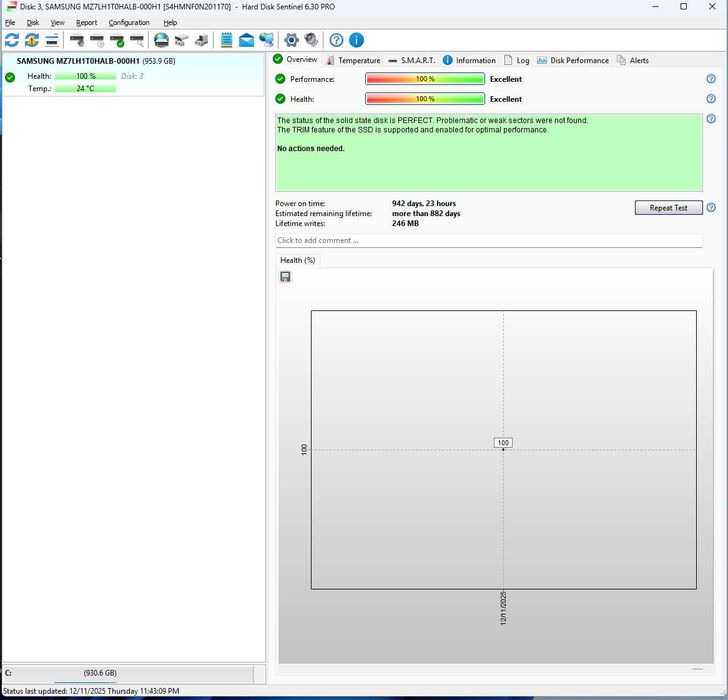728x700 pixels.
Task: Maximize the Hard Disk Sentinel window
Action: click(683, 6)
